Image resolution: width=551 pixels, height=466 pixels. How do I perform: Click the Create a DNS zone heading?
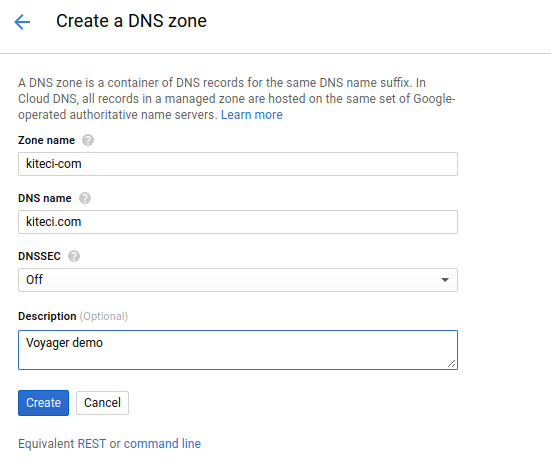131,21
